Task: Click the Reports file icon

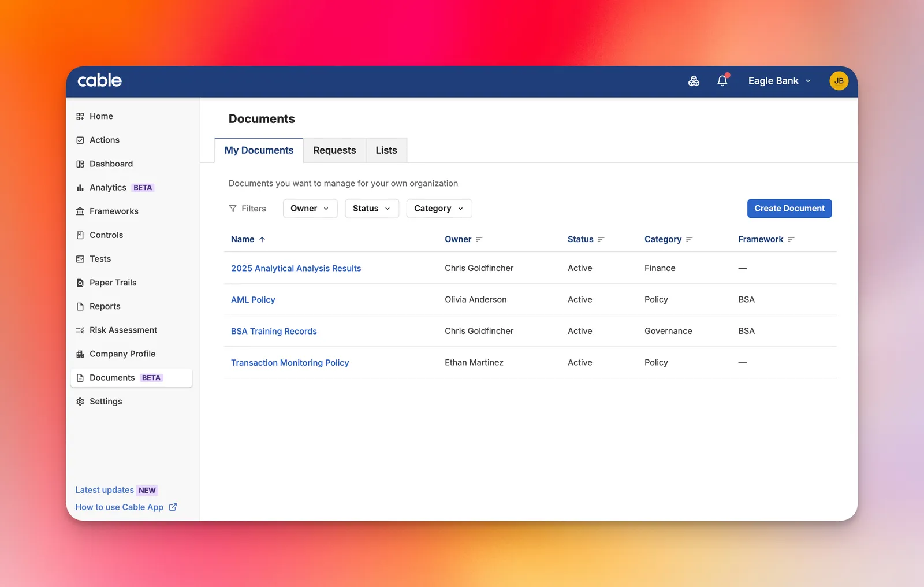Action: [80, 307]
